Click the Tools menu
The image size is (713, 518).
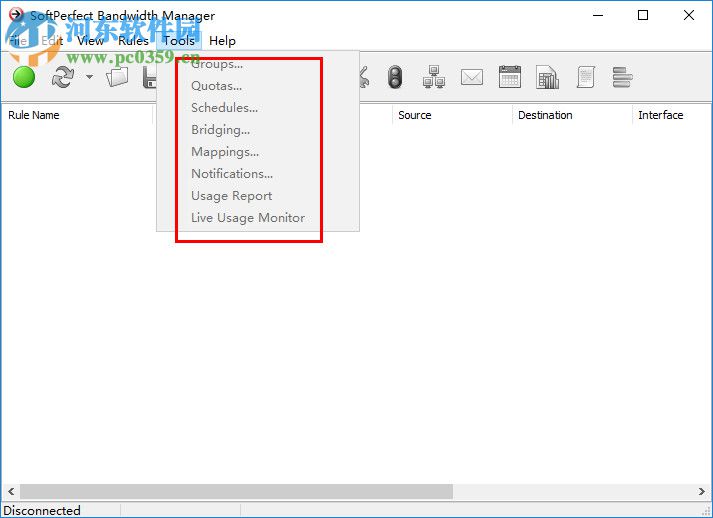point(179,41)
